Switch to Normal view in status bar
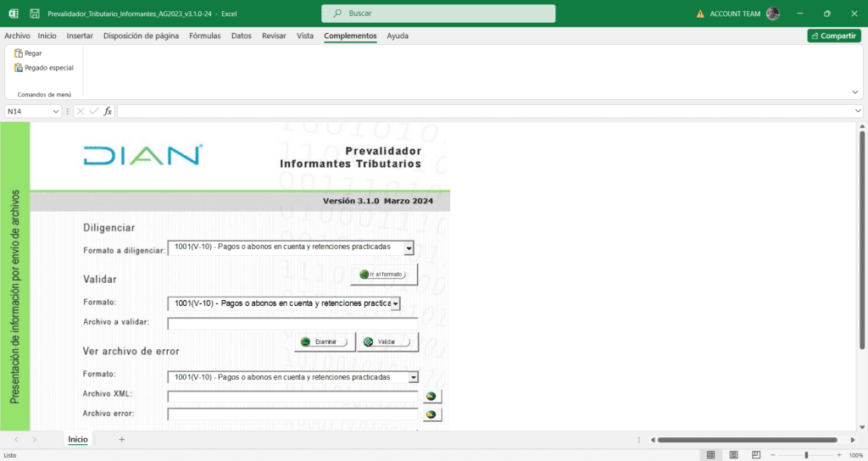 coord(711,455)
